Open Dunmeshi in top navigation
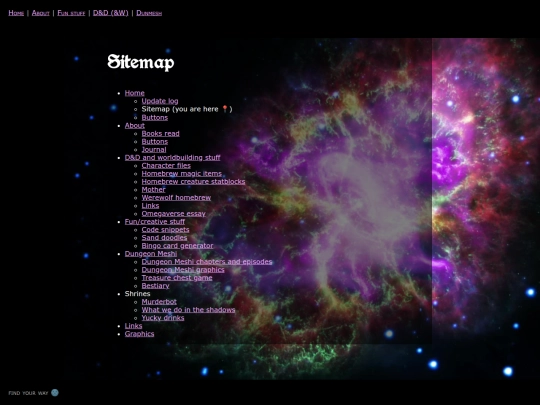Image resolution: width=540 pixels, height=405 pixels. pos(149,13)
